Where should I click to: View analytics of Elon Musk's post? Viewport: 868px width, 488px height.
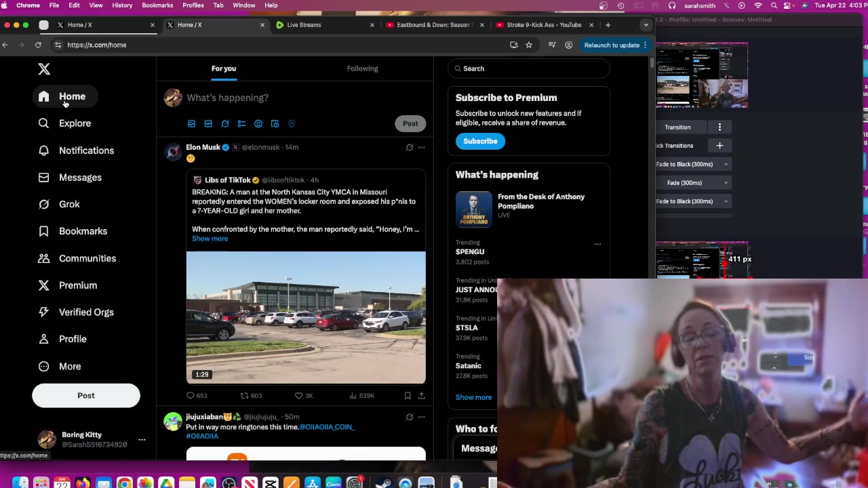pyautogui.click(x=361, y=395)
